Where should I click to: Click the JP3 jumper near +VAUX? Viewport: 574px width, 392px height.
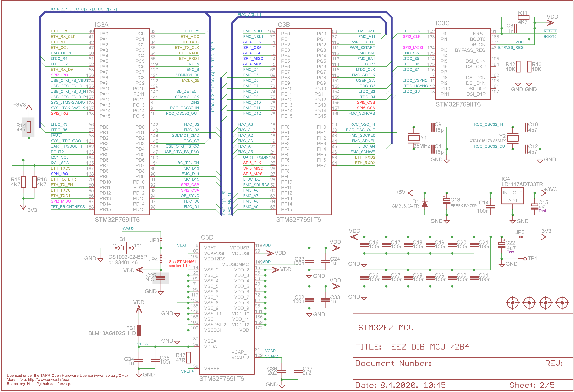point(161,240)
